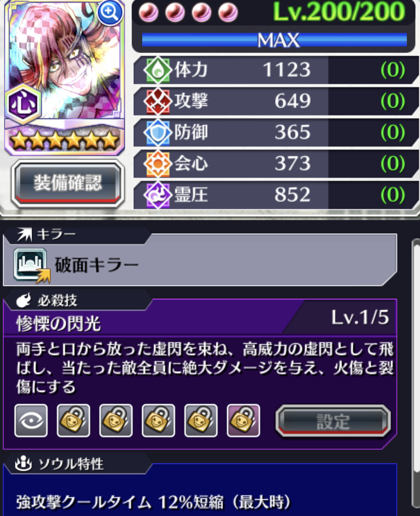Select the purple locked skull slot
The height and width of the screenshot is (516, 420).
(x=243, y=420)
